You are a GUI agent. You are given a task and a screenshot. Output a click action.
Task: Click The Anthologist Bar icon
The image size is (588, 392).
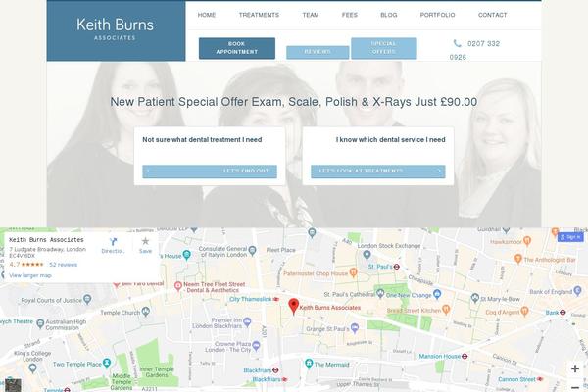(x=518, y=259)
